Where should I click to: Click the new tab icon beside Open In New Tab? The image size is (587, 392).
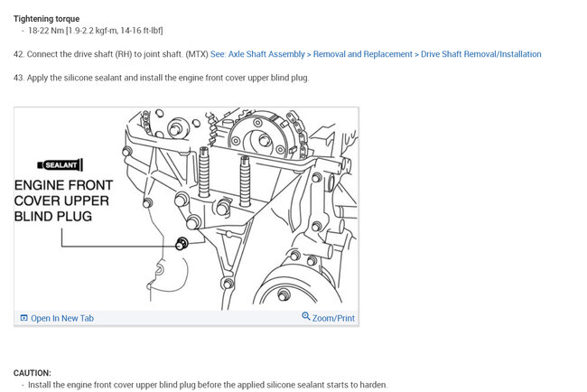(24, 318)
